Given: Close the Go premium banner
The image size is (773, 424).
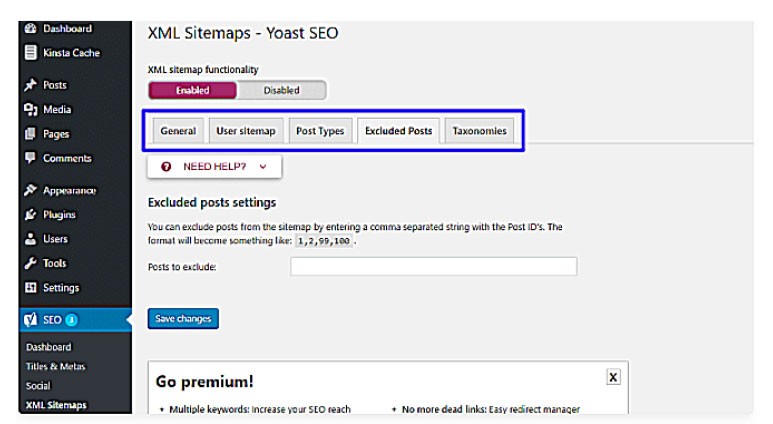Looking at the screenshot, I should coord(613,377).
